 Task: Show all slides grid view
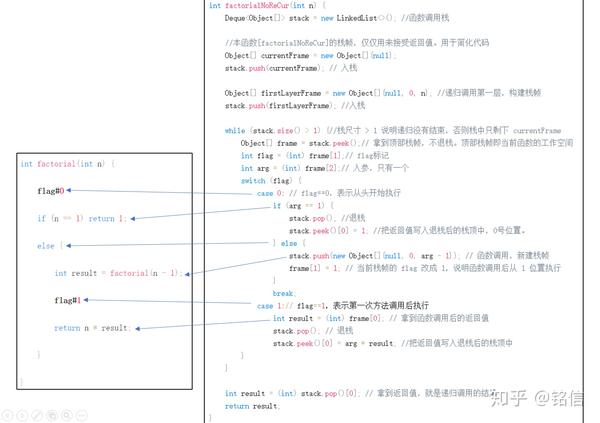pos(52,415)
